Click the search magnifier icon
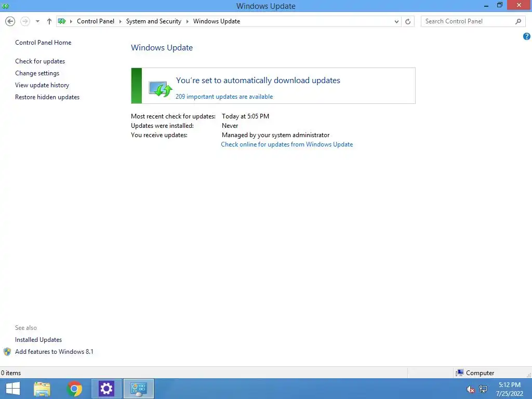532x399 pixels. coord(518,21)
